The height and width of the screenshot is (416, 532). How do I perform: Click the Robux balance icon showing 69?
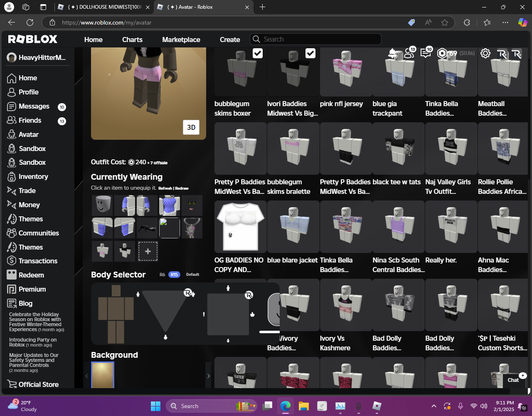tap(442, 53)
